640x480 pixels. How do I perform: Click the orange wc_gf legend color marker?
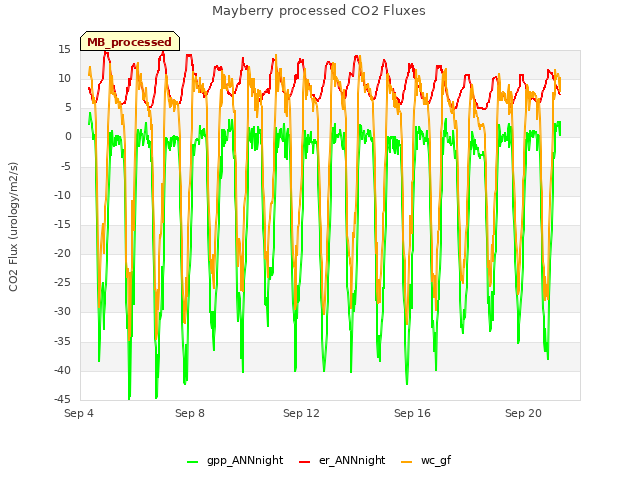[x=407, y=462]
